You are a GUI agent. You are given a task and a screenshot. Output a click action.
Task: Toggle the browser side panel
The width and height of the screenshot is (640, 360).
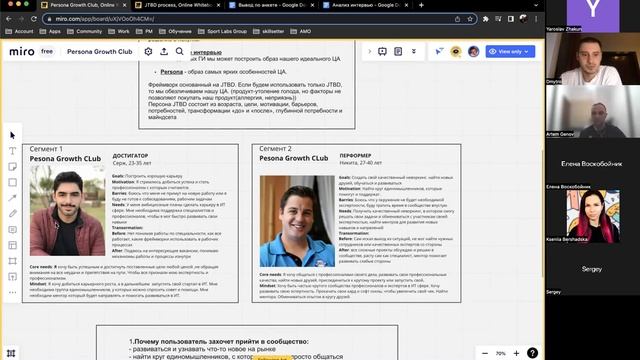click(x=511, y=19)
